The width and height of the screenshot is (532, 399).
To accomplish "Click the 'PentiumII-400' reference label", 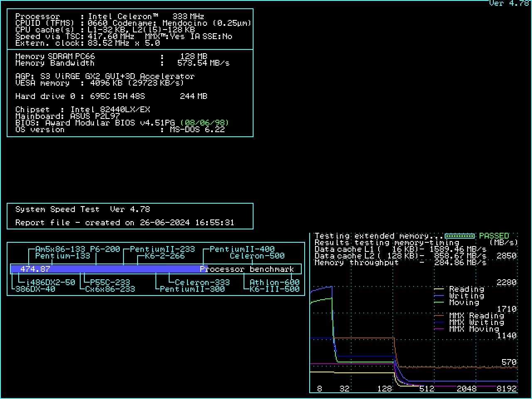I will pos(242,249).
